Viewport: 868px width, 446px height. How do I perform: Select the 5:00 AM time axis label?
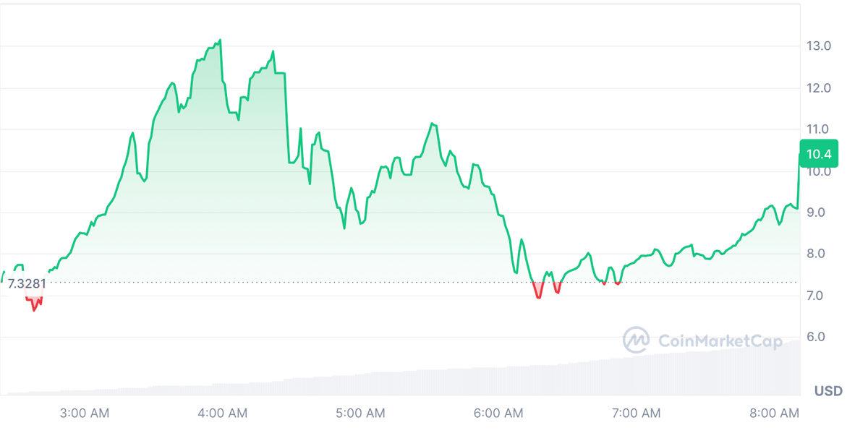point(361,413)
